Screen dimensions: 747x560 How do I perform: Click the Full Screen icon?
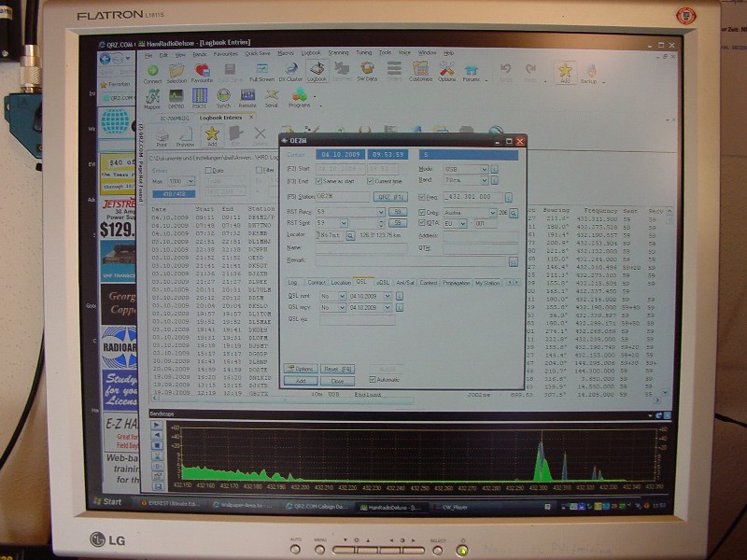point(261,70)
